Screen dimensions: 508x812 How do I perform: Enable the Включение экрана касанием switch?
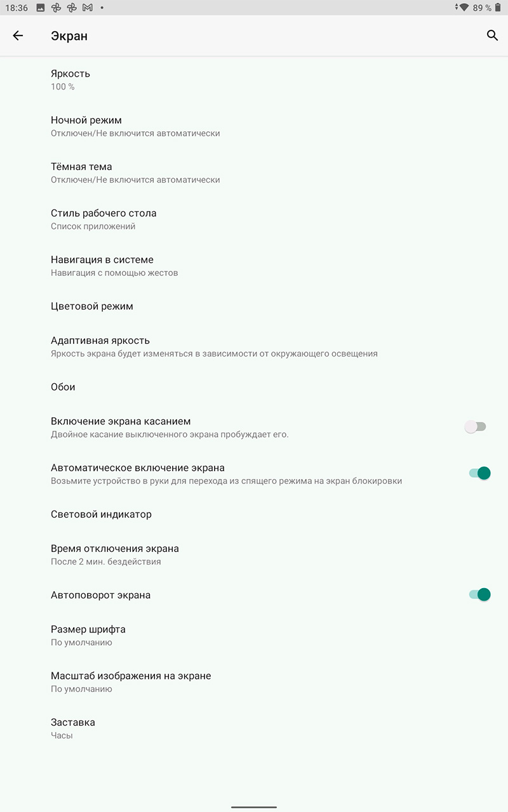[x=476, y=427]
